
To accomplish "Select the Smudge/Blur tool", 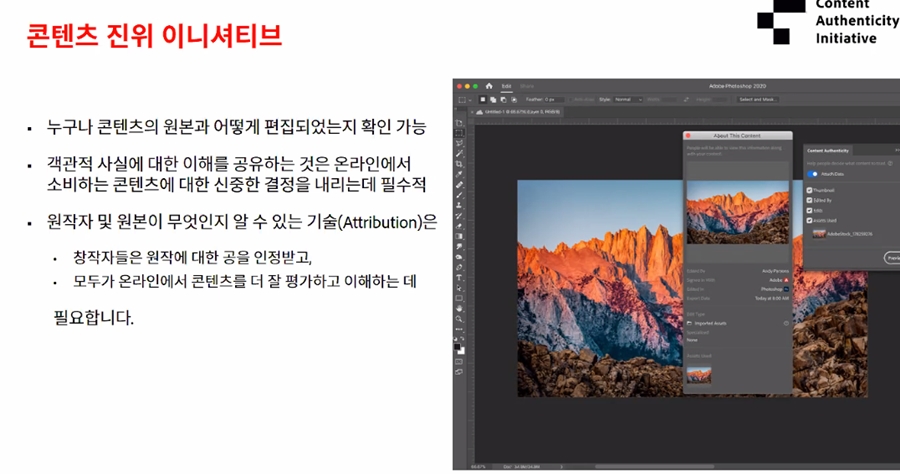I will click(459, 247).
